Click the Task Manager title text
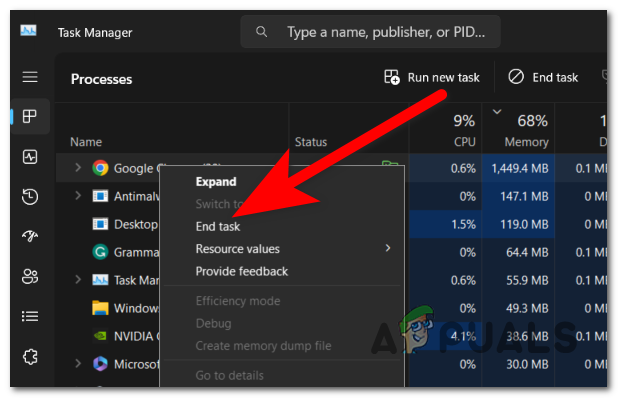Viewport: 618px width, 398px height. tap(95, 33)
